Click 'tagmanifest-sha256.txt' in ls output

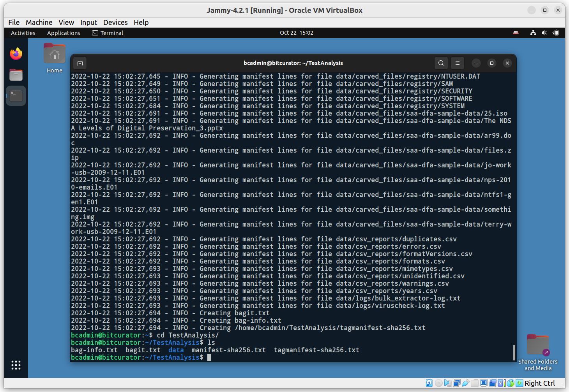(316, 350)
